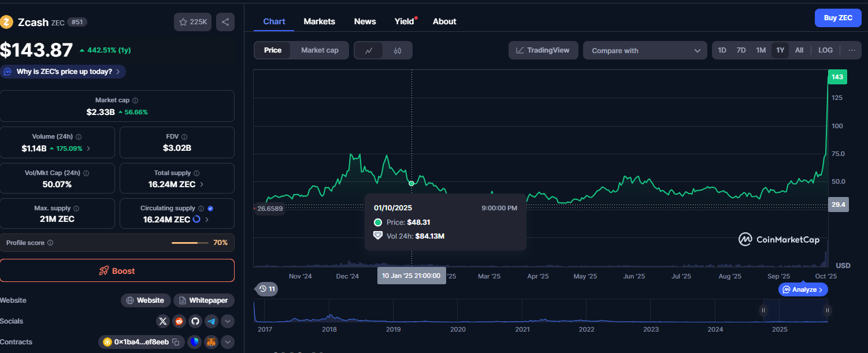Select the 7D time range
Screen dimensions: 868x353
point(741,50)
